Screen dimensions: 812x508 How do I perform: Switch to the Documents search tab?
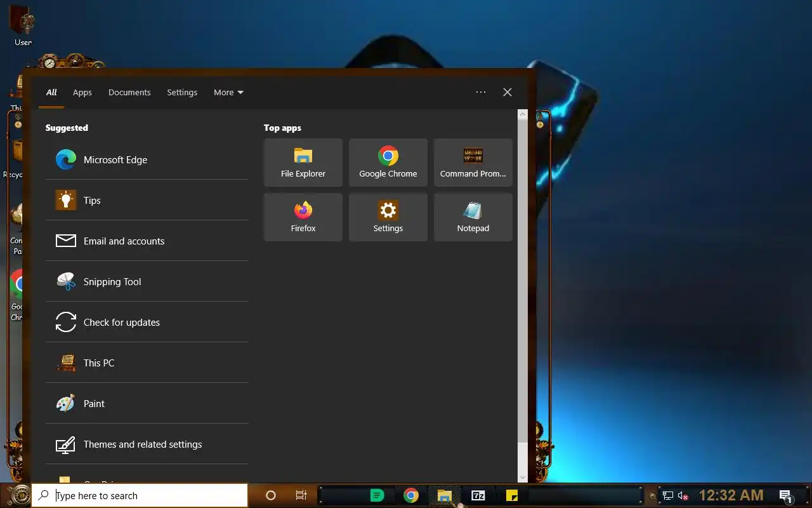pos(129,92)
